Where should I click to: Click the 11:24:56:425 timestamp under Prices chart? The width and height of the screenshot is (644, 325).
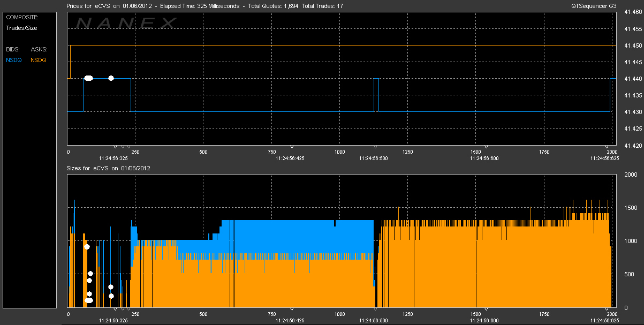(290, 158)
